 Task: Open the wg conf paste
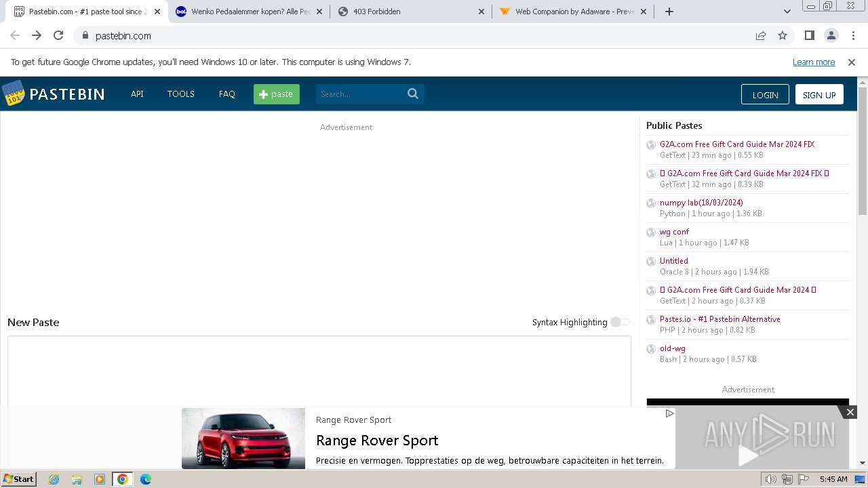674,232
